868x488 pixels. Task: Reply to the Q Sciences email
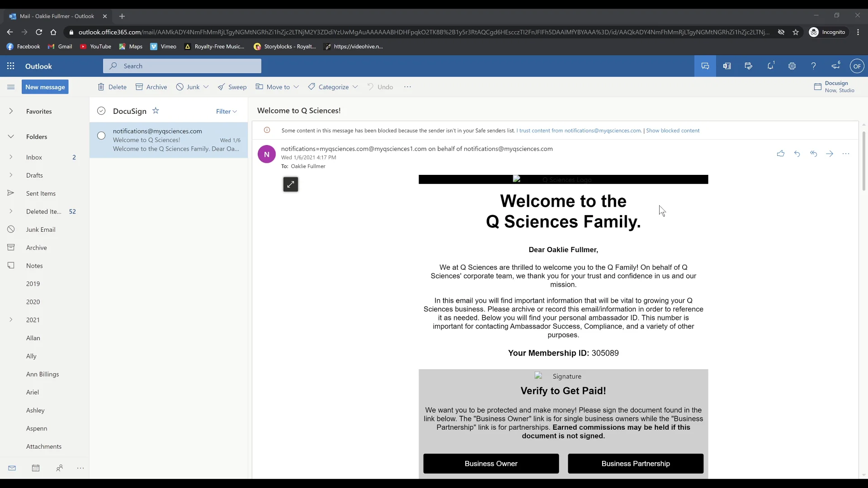797,154
